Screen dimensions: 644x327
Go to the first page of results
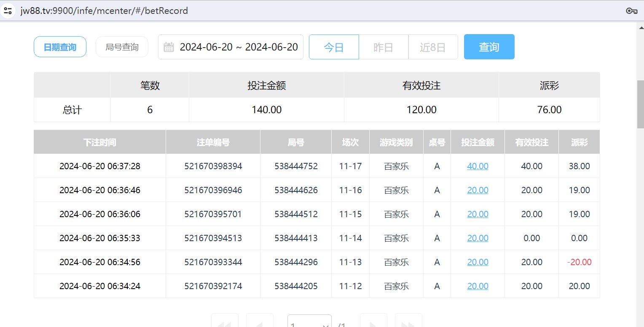click(225, 322)
